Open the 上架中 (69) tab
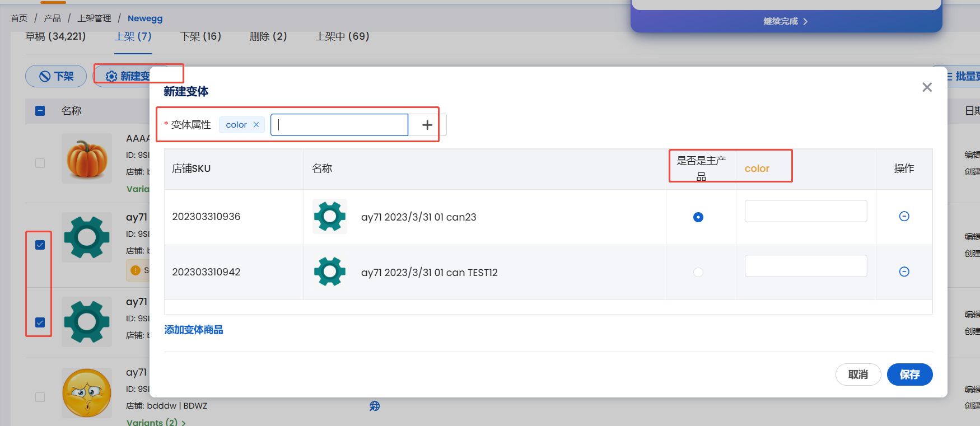 [x=342, y=36]
